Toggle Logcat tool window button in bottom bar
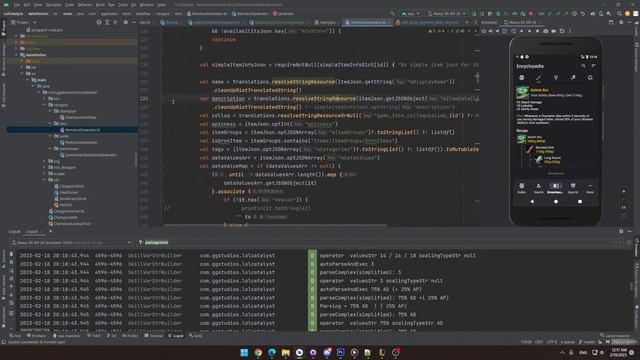The height and width of the screenshot is (360, 640). tap(176, 336)
